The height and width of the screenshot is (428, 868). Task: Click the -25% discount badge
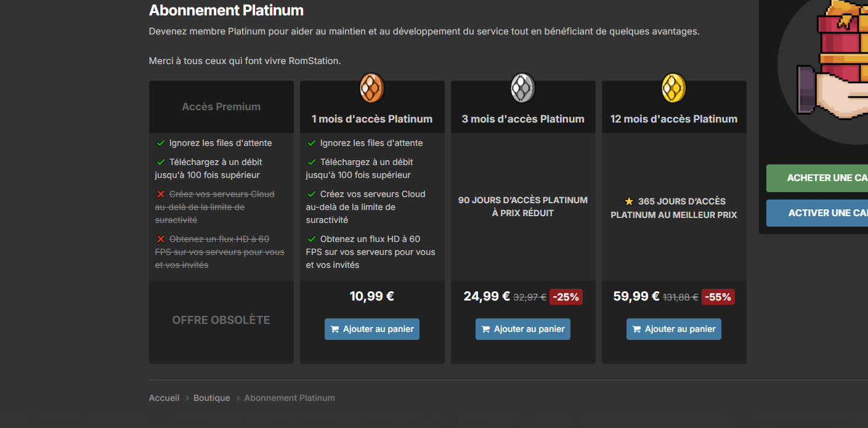tap(566, 297)
